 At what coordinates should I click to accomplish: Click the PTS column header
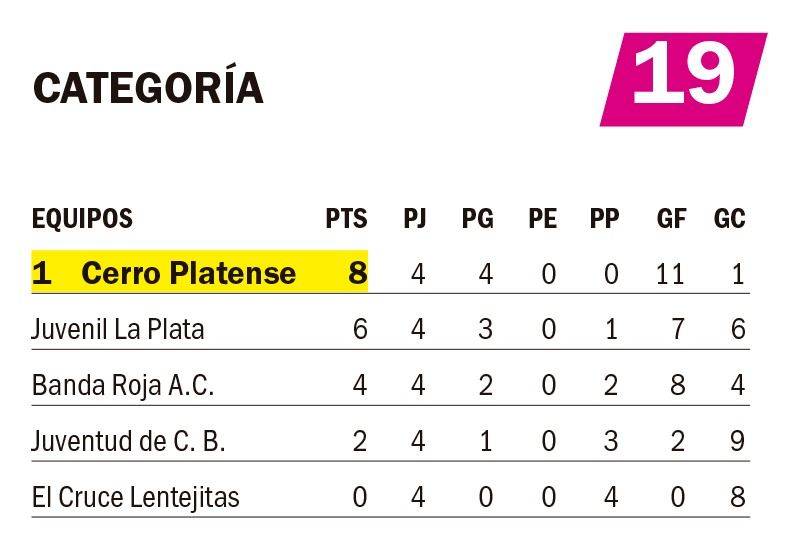coord(346,218)
